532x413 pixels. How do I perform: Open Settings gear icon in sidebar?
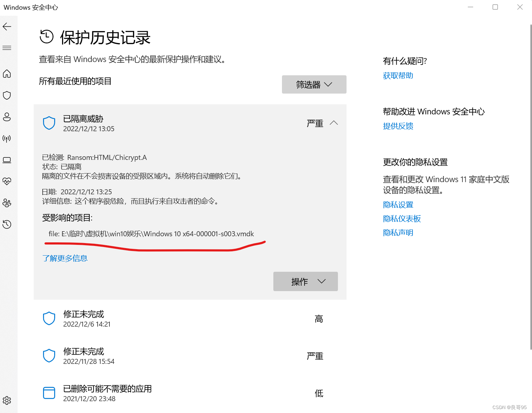[7, 400]
